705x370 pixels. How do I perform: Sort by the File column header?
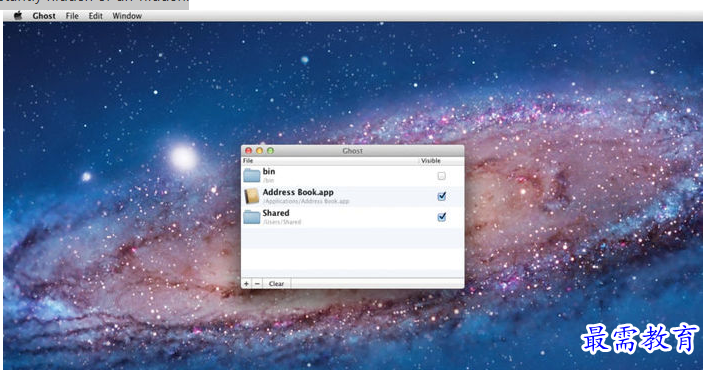coord(329,160)
